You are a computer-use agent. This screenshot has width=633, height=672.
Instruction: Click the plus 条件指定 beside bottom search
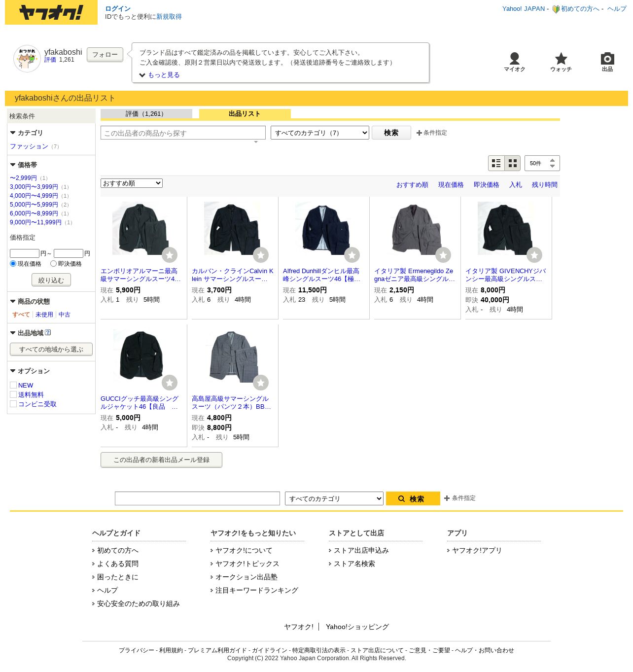click(x=460, y=498)
